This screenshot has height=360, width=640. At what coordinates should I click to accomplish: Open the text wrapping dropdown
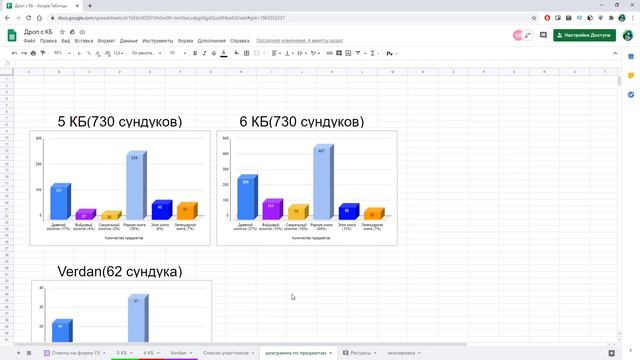point(302,53)
